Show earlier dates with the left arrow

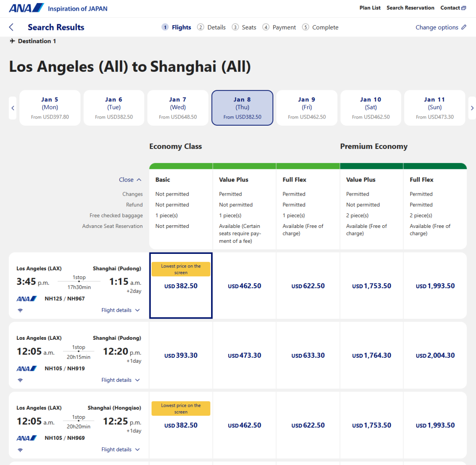click(13, 108)
